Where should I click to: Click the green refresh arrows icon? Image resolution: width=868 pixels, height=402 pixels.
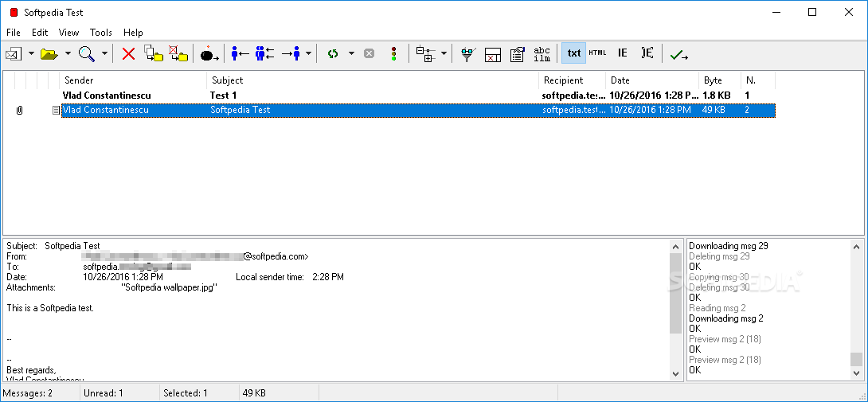pos(333,53)
